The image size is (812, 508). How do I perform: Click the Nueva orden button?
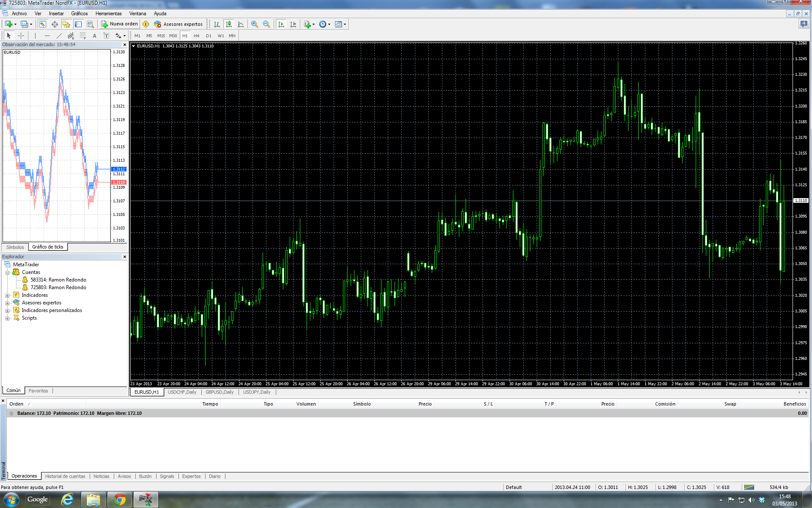click(x=120, y=24)
